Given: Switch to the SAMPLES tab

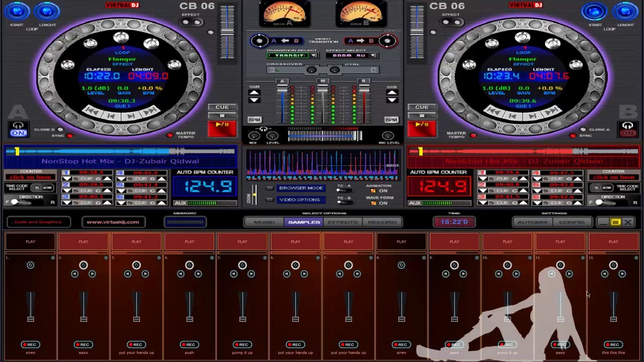Looking at the screenshot, I should point(304,222).
